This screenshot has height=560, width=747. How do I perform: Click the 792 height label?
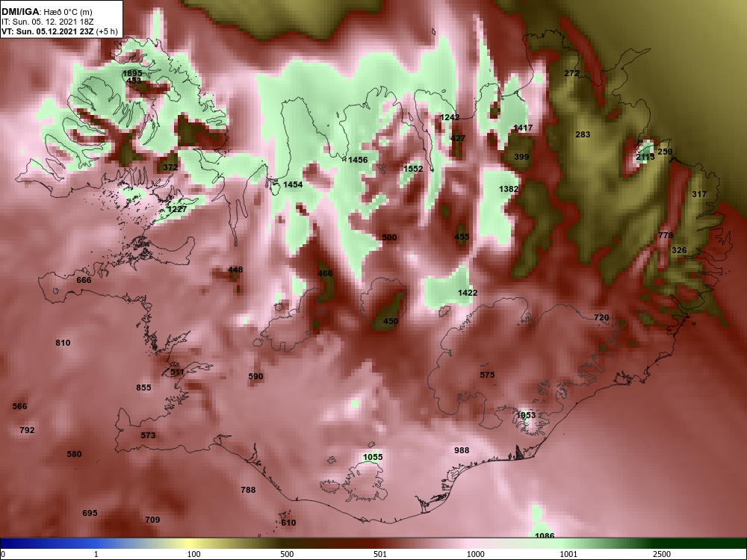coord(27,430)
